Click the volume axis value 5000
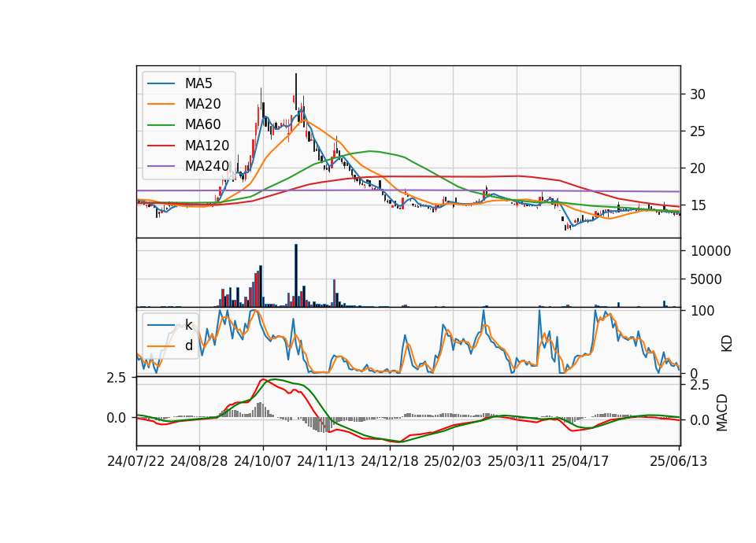 click(706, 279)
